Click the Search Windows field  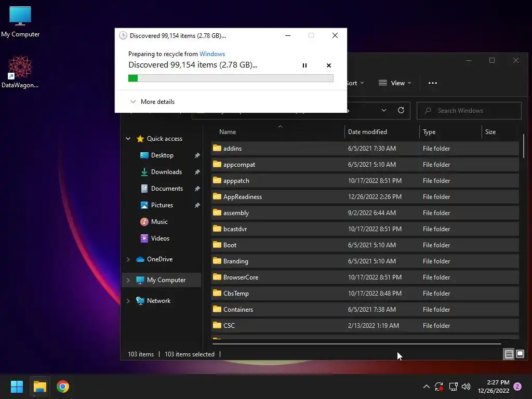point(469,111)
